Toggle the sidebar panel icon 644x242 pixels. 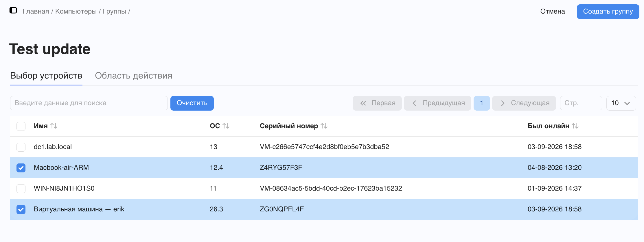tap(13, 11)
